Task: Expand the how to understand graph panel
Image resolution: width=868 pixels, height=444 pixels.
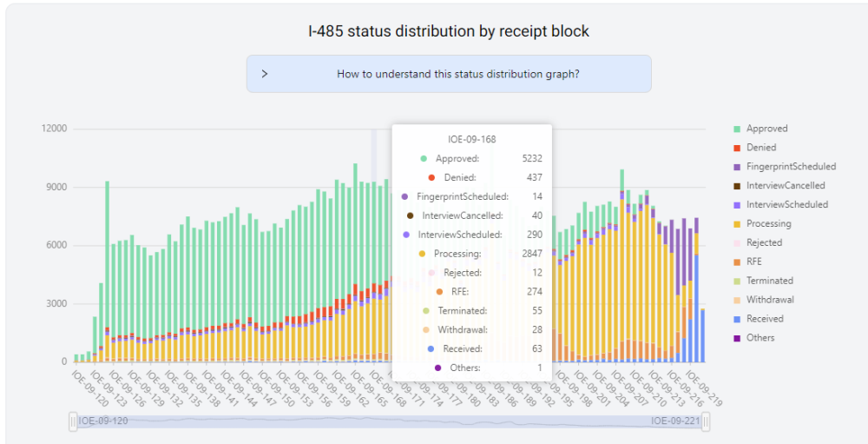Action: (x=457, y=74)
